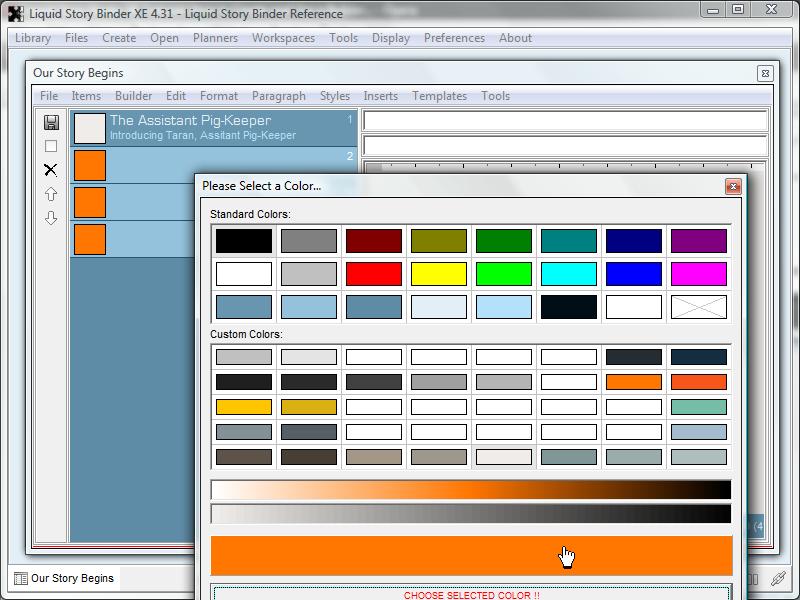Image resolution: width=800 pixels, height=600 pixels.
Task: Open the Builder menu
Action: pos(133,96)
